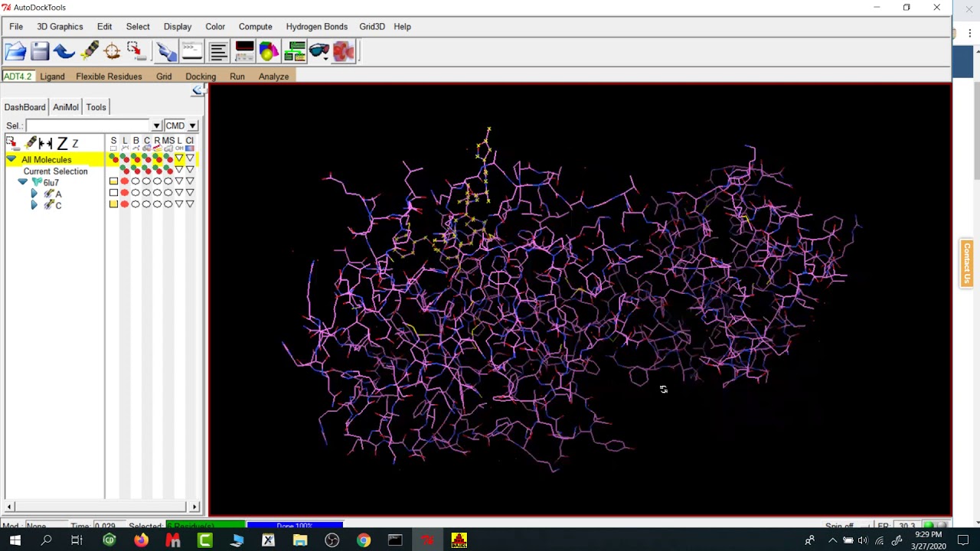Select the Current Selection row
The width and height of the screenshot is (980, 551).
(x=55, y=171)
